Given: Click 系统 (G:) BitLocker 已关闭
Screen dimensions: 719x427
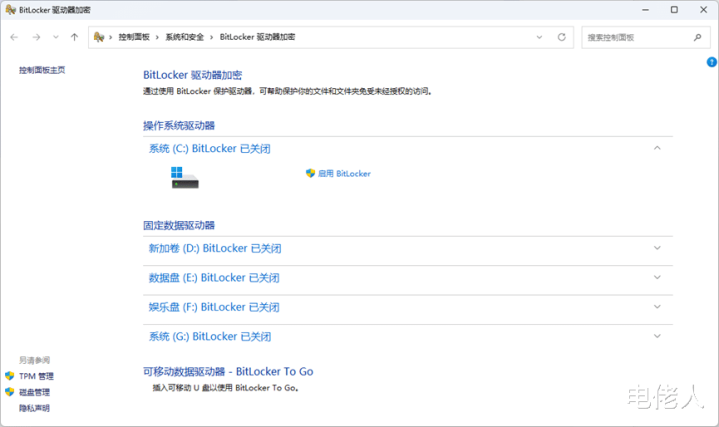Looking at the screenshot, I should [x=210, y=337].
